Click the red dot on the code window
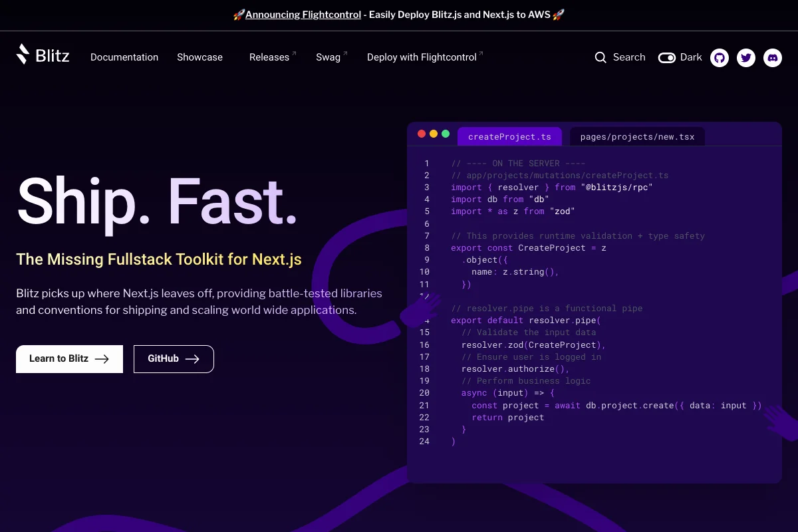 pos(422,133)
